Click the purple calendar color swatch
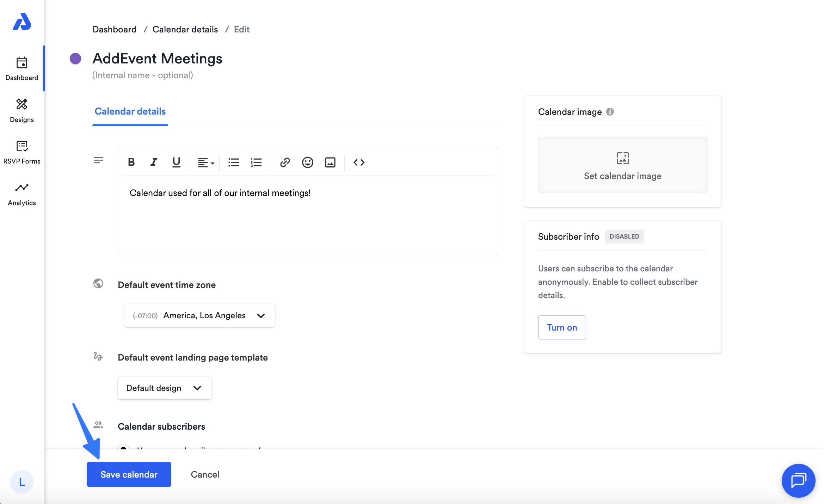This screenshot has height=504, width=824. (75, 59)
